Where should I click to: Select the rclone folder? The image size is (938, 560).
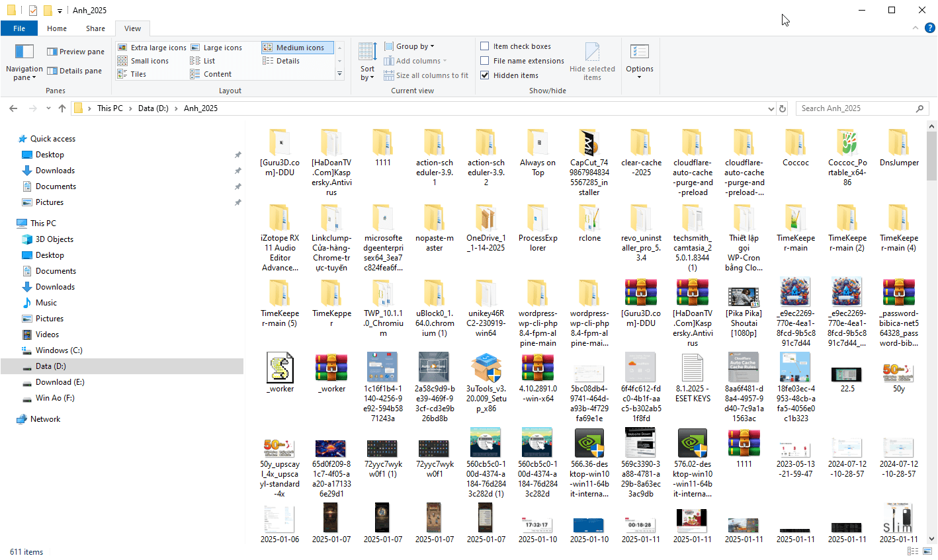point(589,223)
